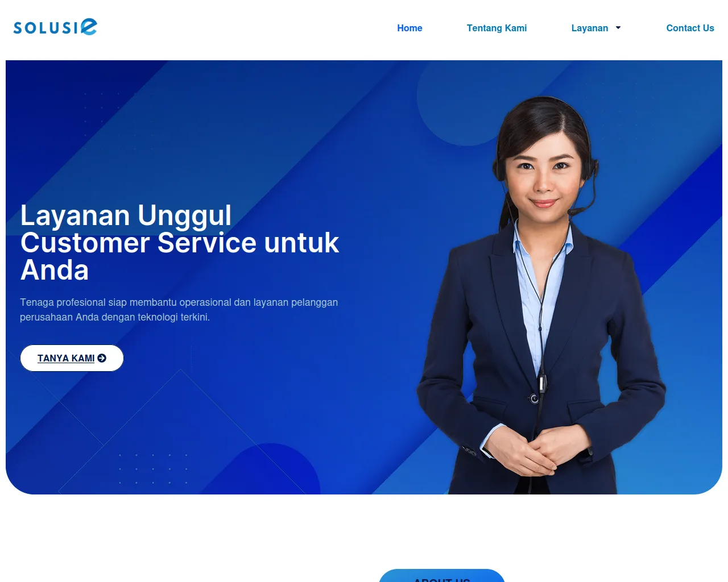Navigate to Contact Us
Screen dimensions: 728x582
tap(690, 28)
